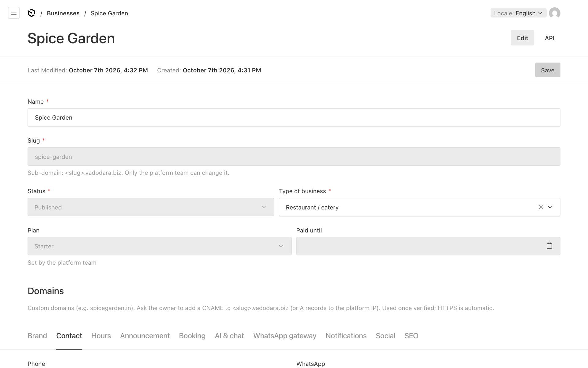Image resolution: width=588 pixels, height=368 pixels.
Task: Open the Status dropdown showing Published
Action: coord(151,207)
